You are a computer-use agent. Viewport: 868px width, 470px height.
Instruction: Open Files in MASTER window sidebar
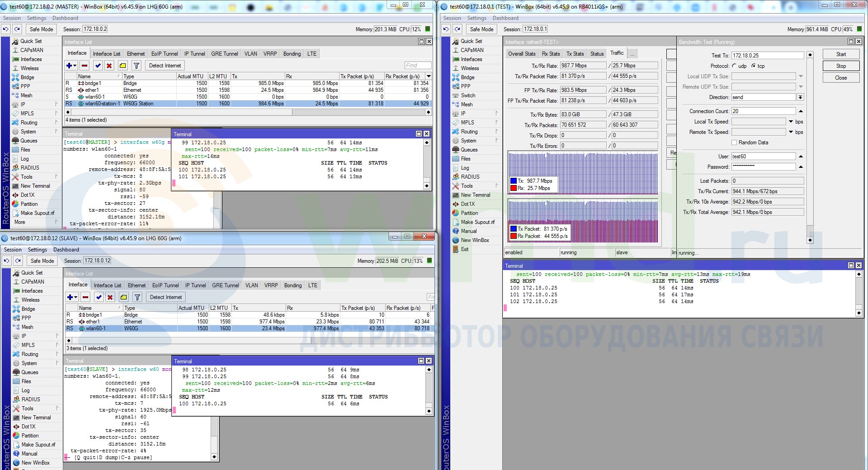(25, 149)
